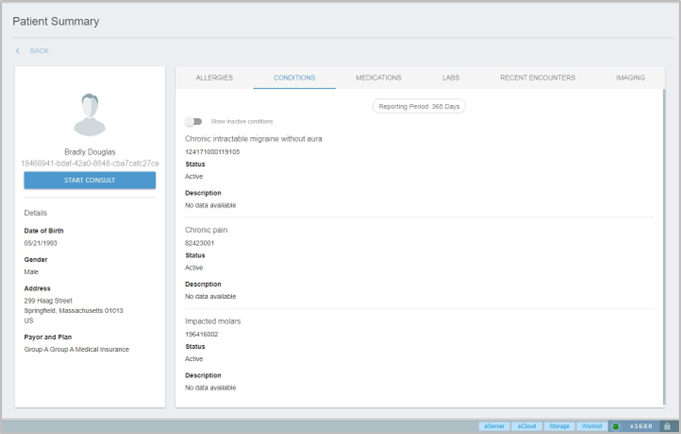
Task: Click the eServer status indicator
Action: (x=494, y=426)
